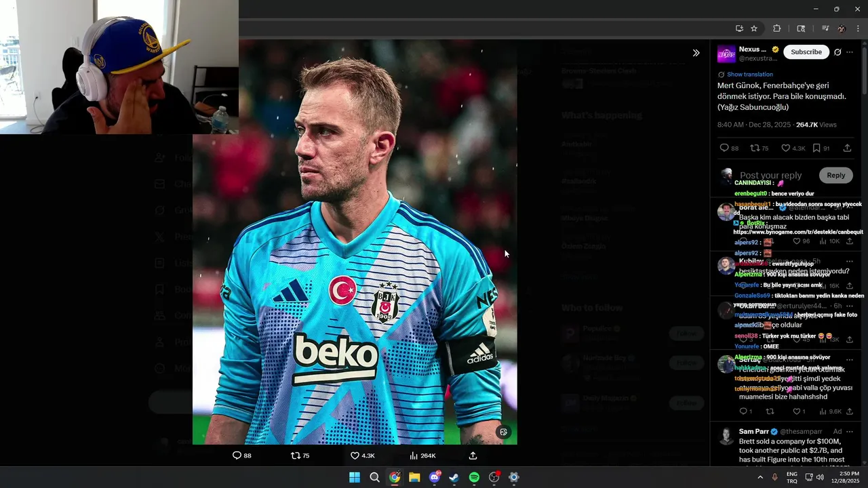Open gear settings app in taskbar

[x=514, y=477]
